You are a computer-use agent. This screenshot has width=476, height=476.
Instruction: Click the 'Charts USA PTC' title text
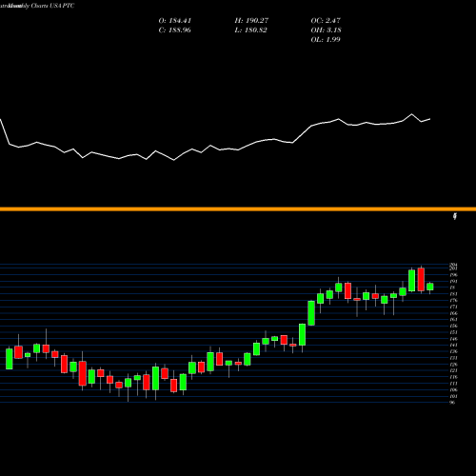click(53, 6)
